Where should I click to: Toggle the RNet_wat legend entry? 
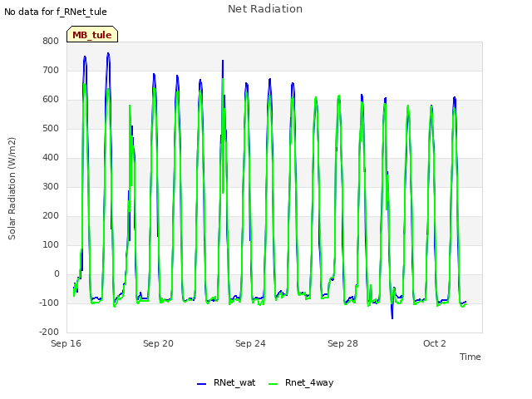226,383
